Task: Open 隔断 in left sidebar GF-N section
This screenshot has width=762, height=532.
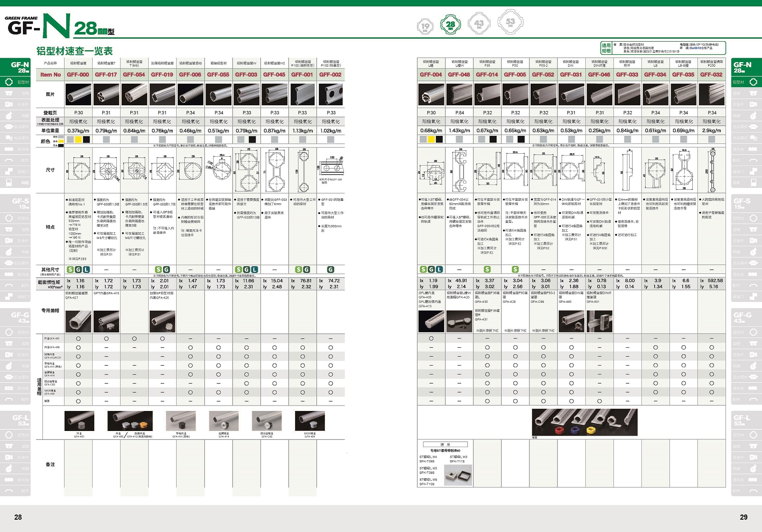Action: click(x=15, y=183)
